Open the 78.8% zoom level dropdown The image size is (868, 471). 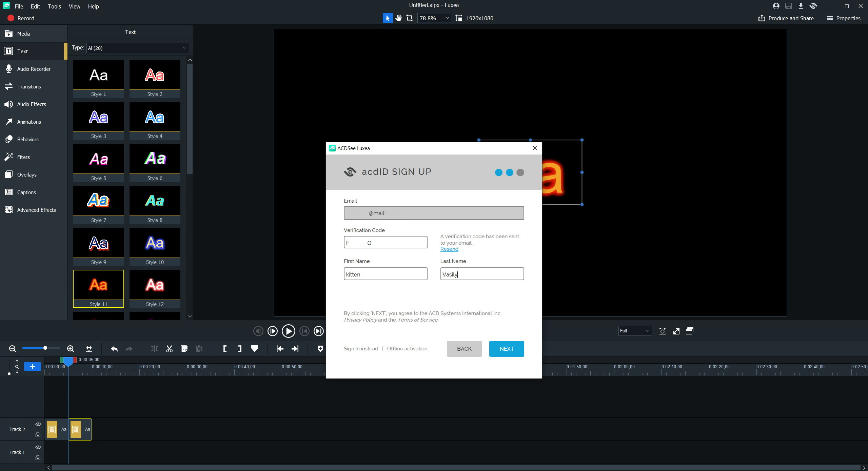coord(447,18)
